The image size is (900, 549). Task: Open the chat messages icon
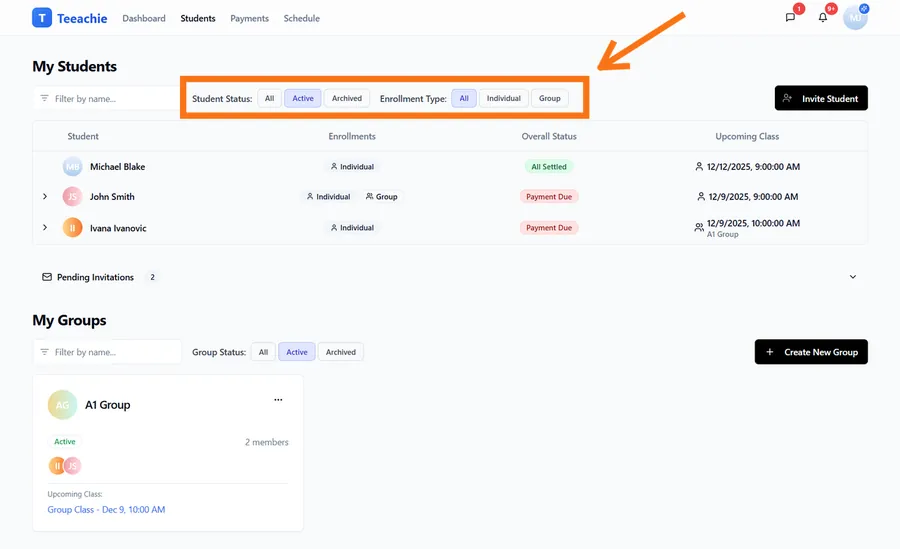[x=790, y=18]
